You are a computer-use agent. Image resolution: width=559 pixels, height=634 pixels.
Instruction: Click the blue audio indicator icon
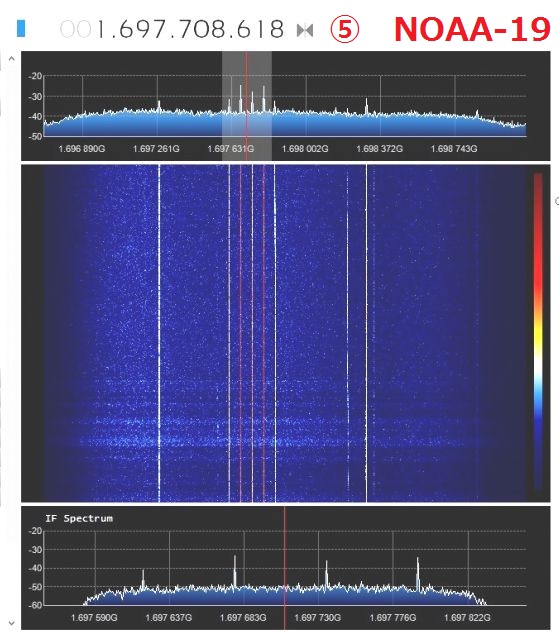[x=21, y=28]
